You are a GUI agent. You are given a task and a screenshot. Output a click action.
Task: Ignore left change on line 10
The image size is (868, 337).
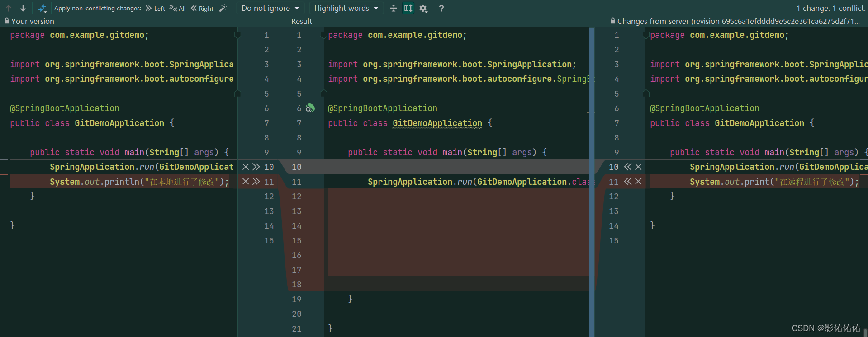click(246, 167)
